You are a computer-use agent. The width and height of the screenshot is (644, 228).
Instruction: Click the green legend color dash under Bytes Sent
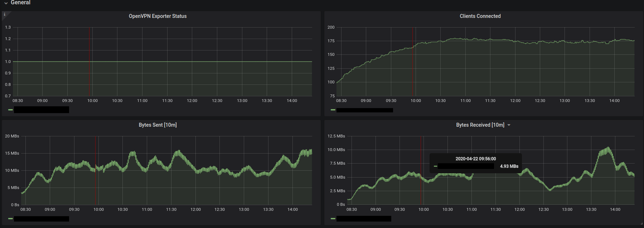pyautogui.click(x=10, y=219)
